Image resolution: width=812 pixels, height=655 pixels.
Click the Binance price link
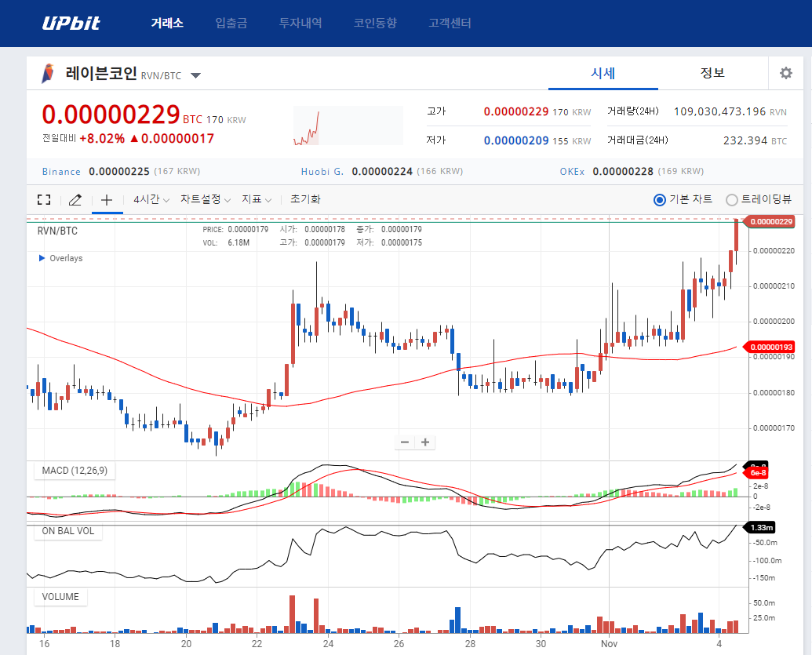pos(61,171)
